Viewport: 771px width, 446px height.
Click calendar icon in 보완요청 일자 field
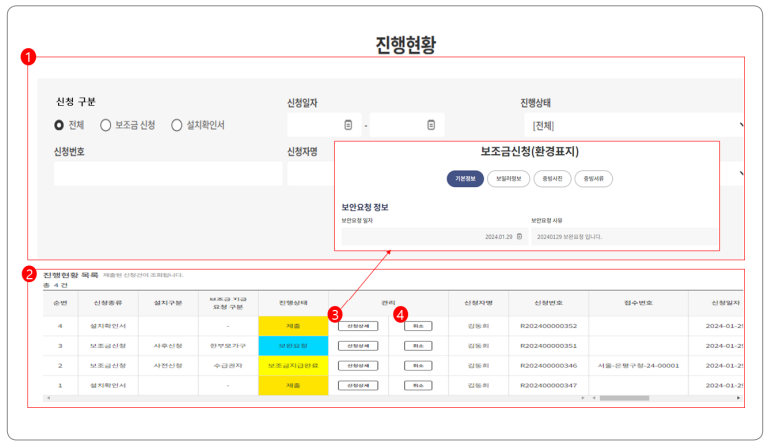(519, 237)
